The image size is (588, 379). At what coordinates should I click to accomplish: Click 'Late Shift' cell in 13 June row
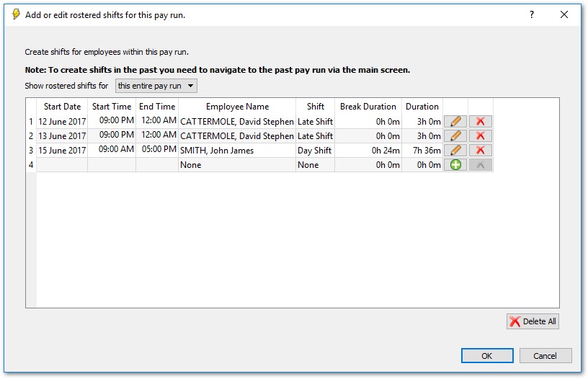(316, 135)
